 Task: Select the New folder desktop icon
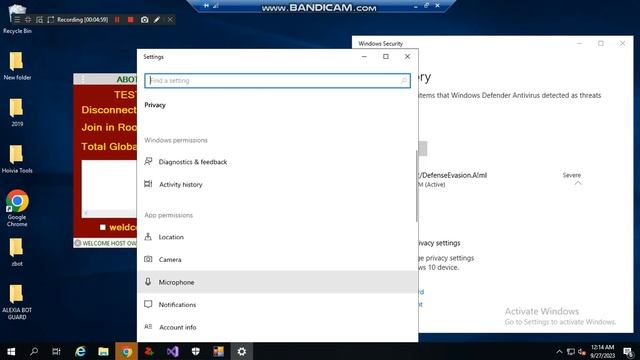click(17, 65)
